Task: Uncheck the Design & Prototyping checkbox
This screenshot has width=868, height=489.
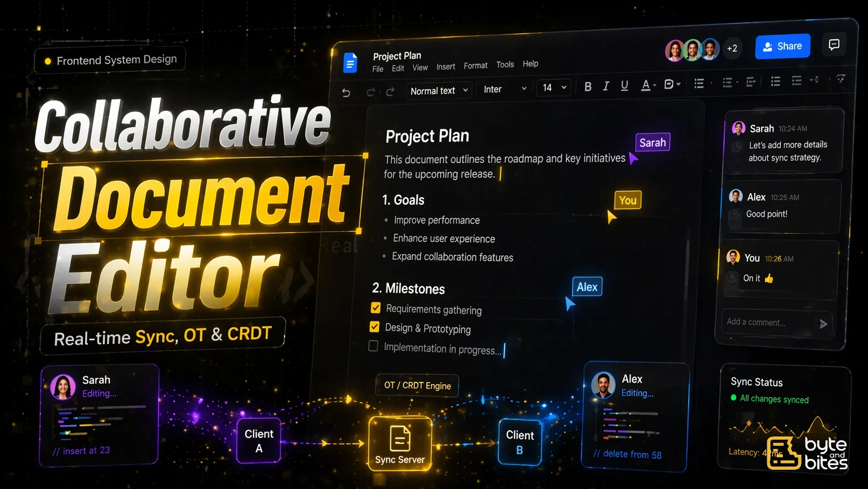Action: 374,327
